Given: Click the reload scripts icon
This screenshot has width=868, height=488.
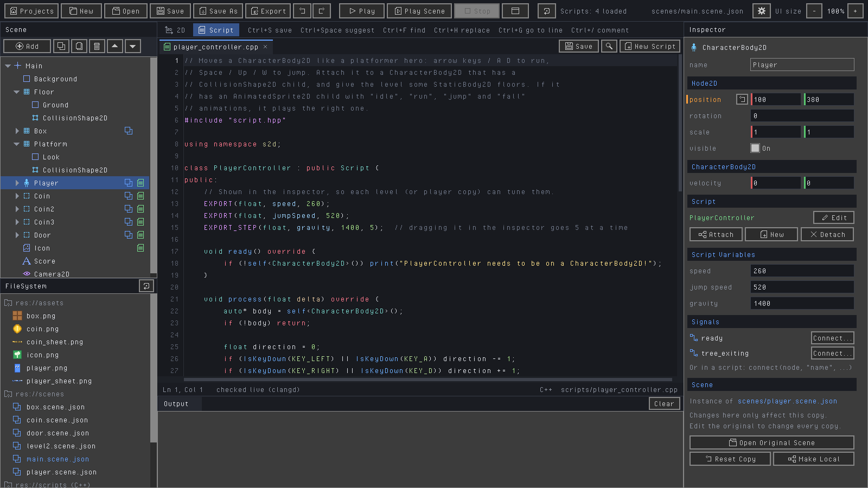Looking at the screenshot, I should coord(547,11).
